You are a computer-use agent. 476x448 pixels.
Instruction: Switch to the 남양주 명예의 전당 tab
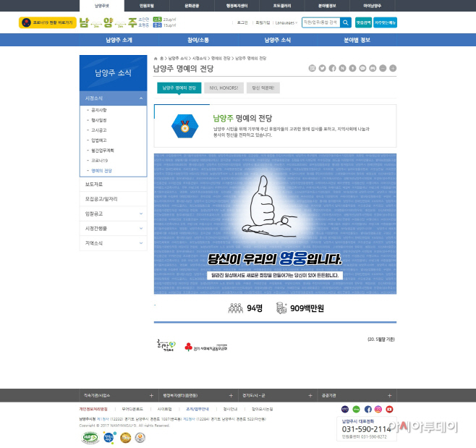click(179, 88)
